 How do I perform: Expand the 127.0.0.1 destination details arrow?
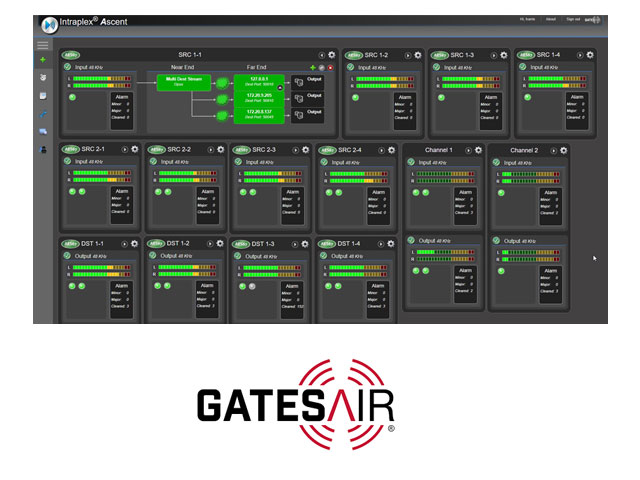[280, 87]
